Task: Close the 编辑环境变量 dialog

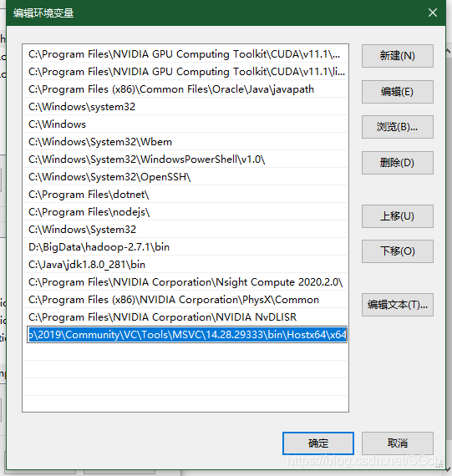Action: pos(433,13)
